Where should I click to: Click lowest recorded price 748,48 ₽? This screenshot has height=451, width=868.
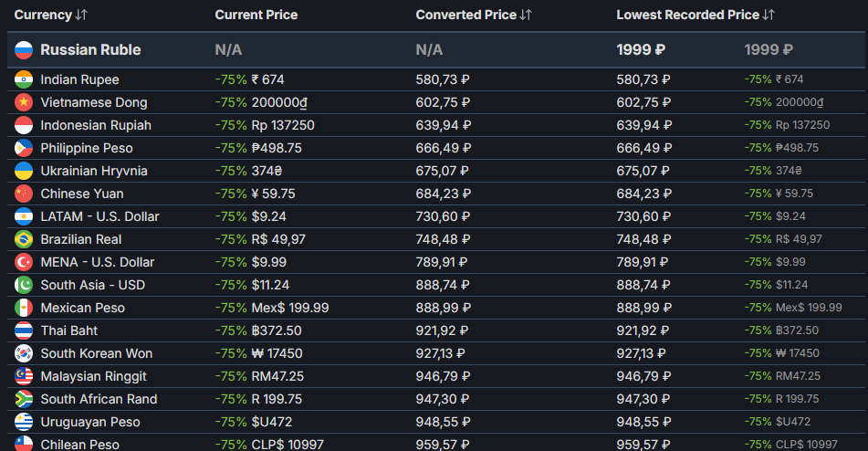[643, 239]
